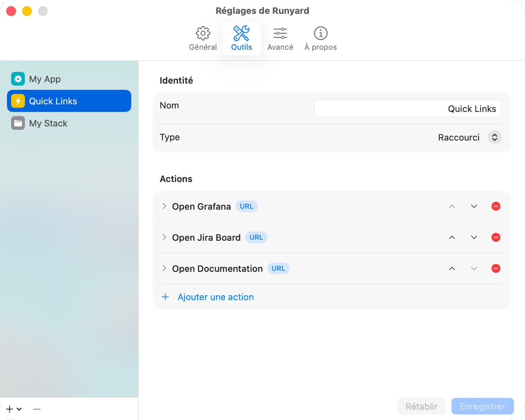Click the yellow lightning icon of Quick Links
The image size is (525, 420).
(18, 101)
